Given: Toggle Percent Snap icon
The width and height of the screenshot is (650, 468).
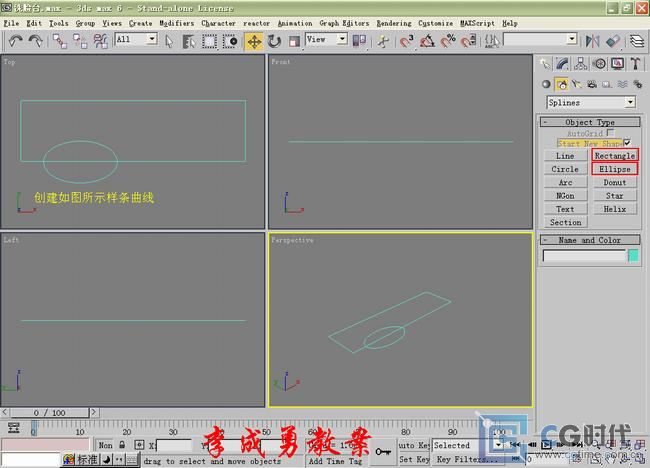Looking at the screenshot, I should point(448,41).
